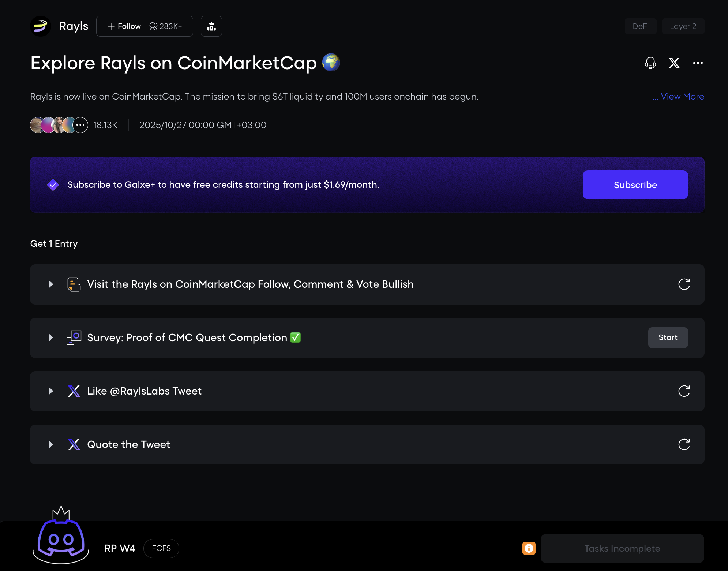Viewport: 728px width, 571px height.
Task: Click the orange info icon
Action: click(x=529, y=548)
